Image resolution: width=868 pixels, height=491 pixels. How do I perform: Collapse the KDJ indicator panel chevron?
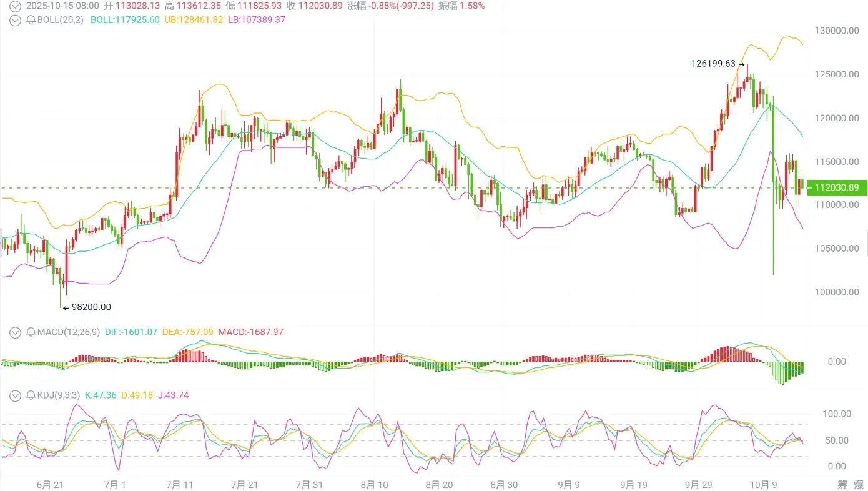(x=16, y=395)
